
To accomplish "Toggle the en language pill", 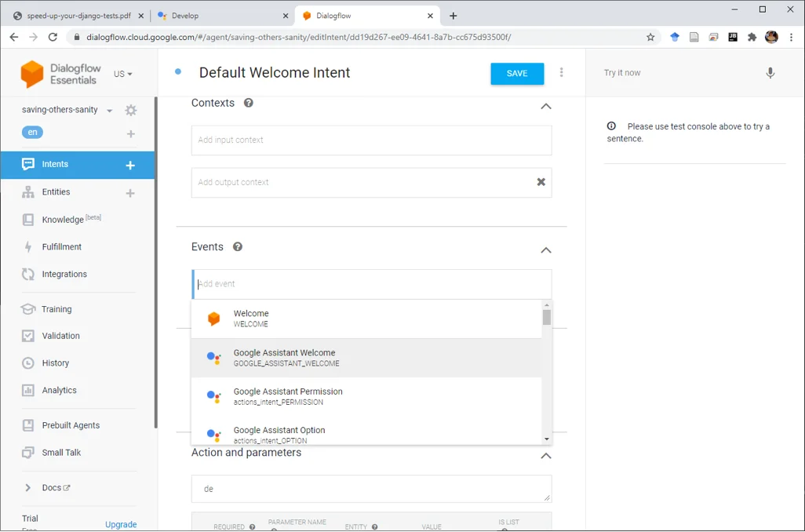I will pyautogui.click(x=32, y=133).
